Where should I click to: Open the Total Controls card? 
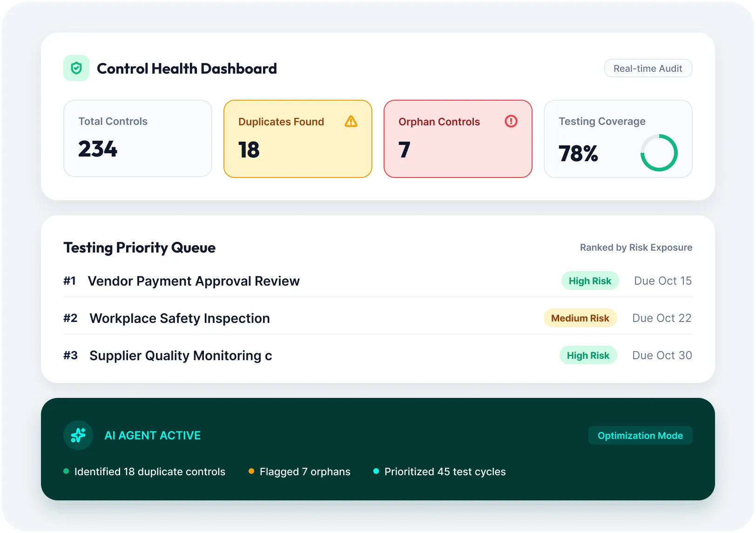pos(138,138)
